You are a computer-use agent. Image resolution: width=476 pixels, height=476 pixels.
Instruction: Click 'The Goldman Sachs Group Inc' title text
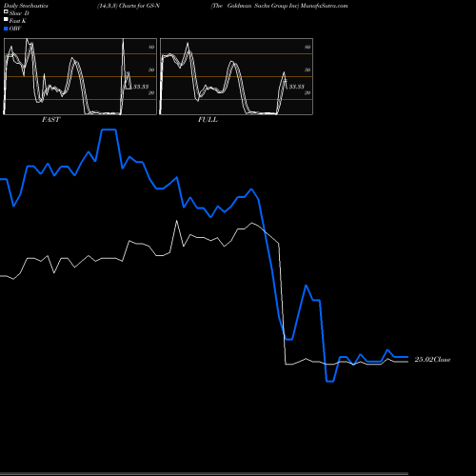pos(255,6)
